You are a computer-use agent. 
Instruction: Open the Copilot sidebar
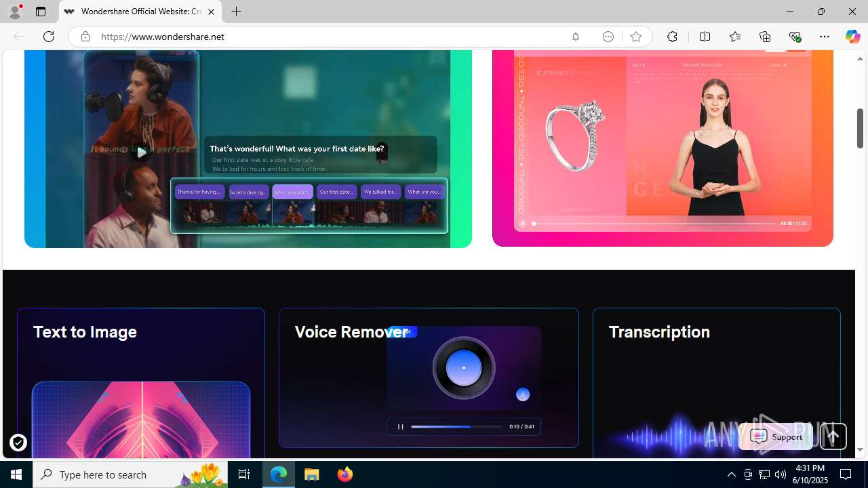tap(852, 37)
